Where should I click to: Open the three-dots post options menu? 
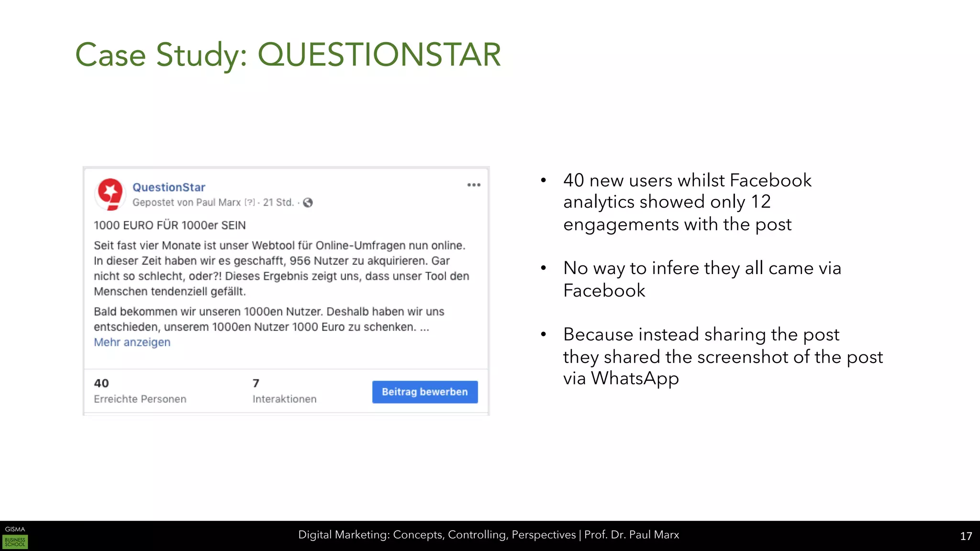tap(474, 185)
